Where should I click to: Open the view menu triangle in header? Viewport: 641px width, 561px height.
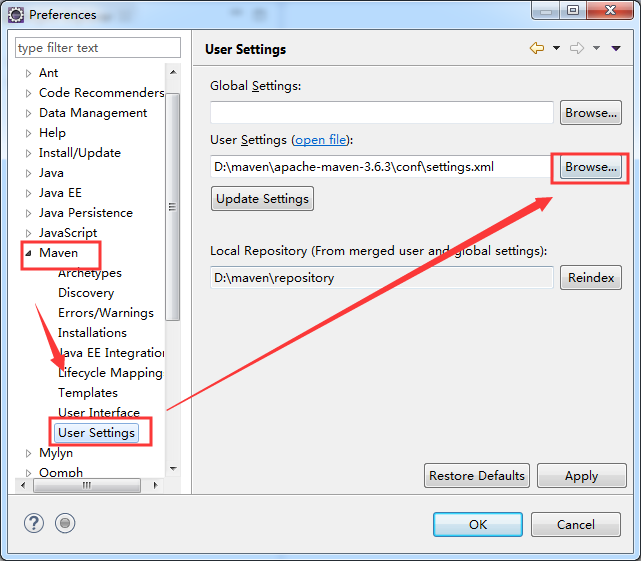click(x=616, y=48)
